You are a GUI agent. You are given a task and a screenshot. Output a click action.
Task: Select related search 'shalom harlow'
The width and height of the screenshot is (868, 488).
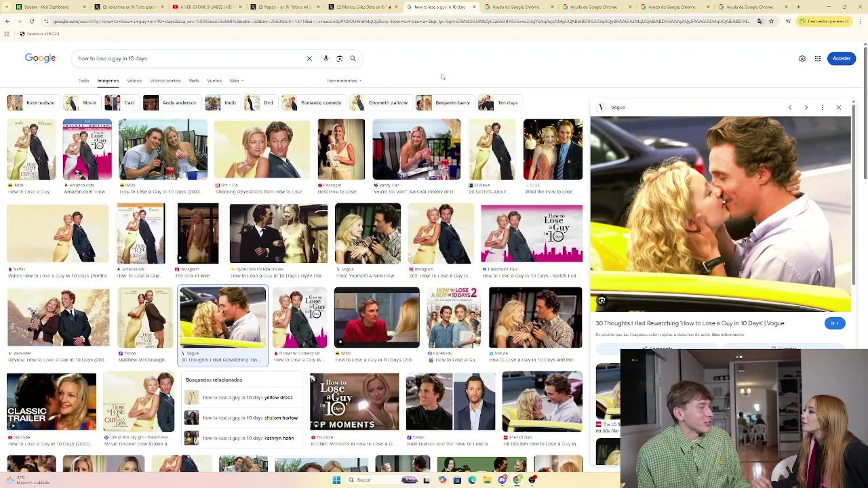(241, 418)
